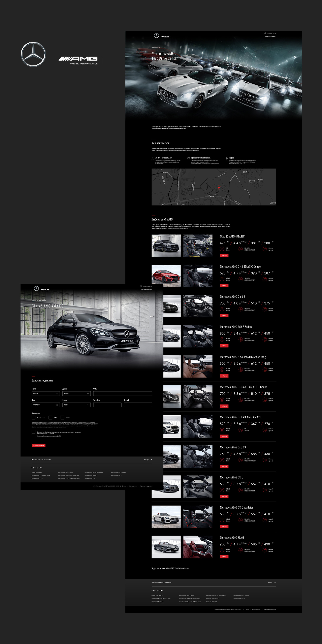
Task: Open the 'Условия обработки персональных данных' link
Action: click(x=49, y=436)
